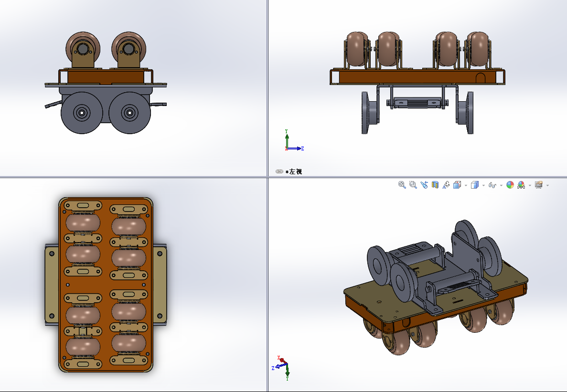Open the Display Style dropdown arrow

click(483, 185)
